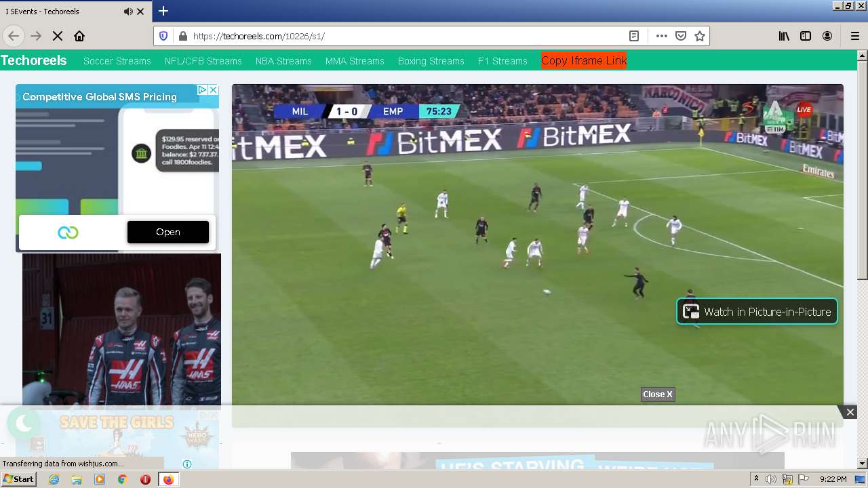Select Firefox taskbar button
868x488 pixels.
coord(168,479)
